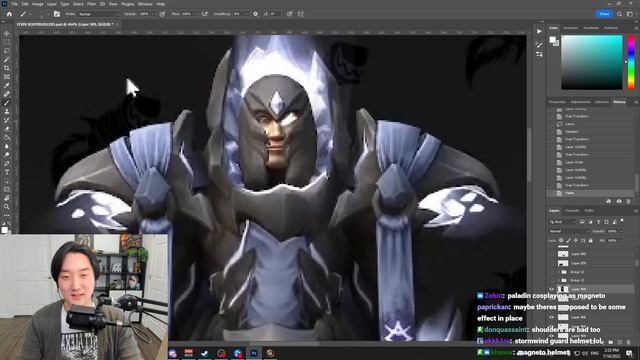This screenshot has height=360, width=640.
Task: Create new document from current history state
Action: point(609,201)
